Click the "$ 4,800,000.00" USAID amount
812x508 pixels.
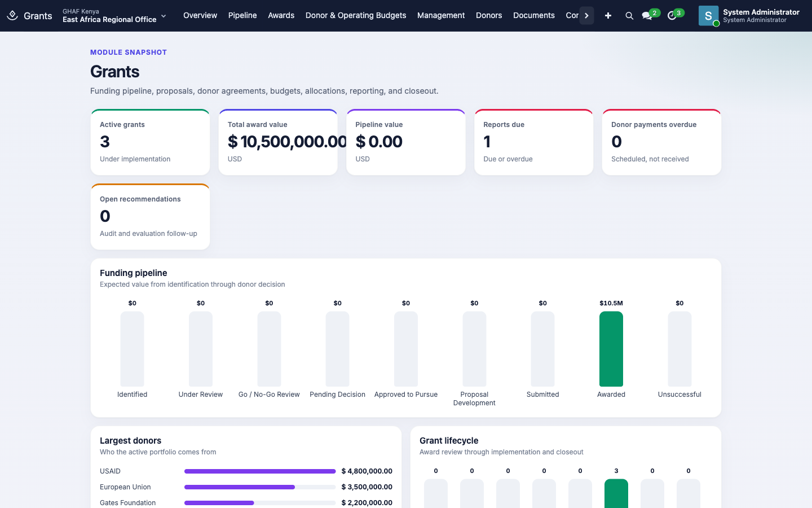click(x=367, y=471)
